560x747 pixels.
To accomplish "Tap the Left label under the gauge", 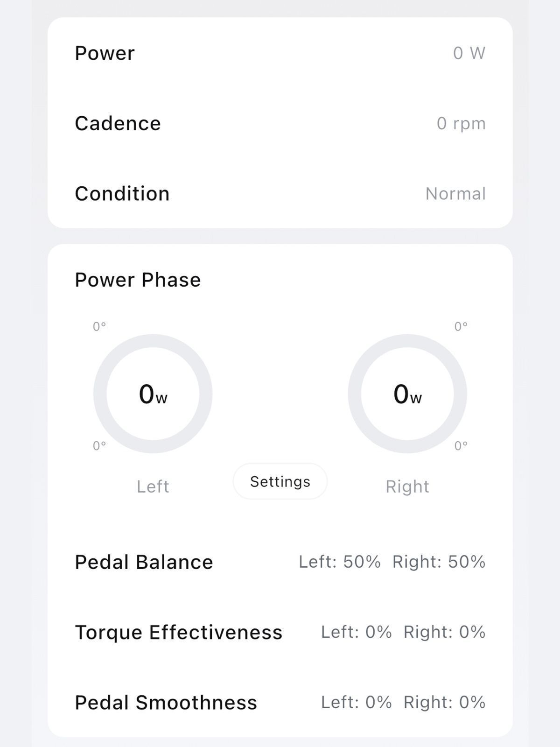I will point(153,486).
